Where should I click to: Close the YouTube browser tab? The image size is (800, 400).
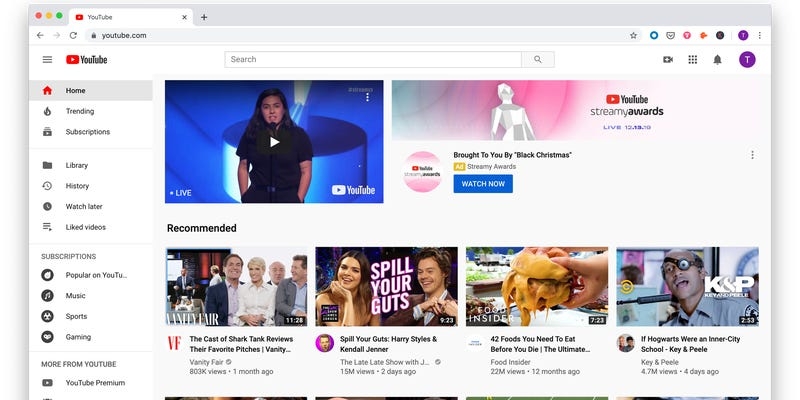[x=184, y=17]
